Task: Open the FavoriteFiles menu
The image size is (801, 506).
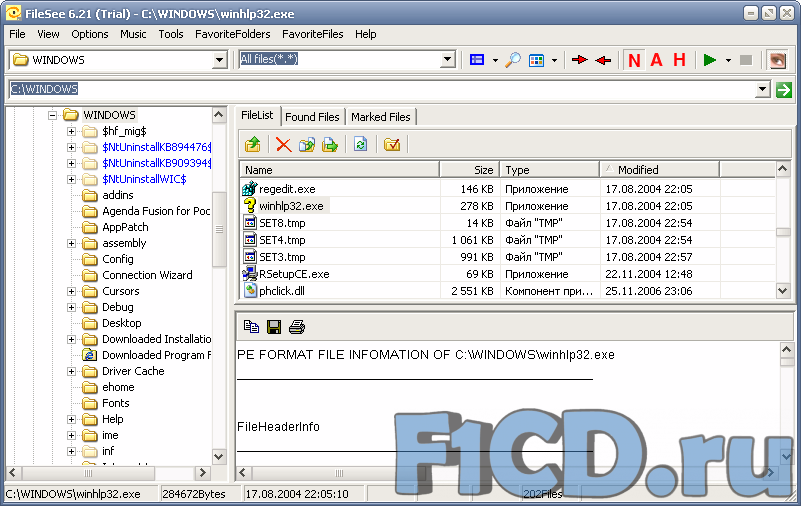Action: [x=313, y=34]
